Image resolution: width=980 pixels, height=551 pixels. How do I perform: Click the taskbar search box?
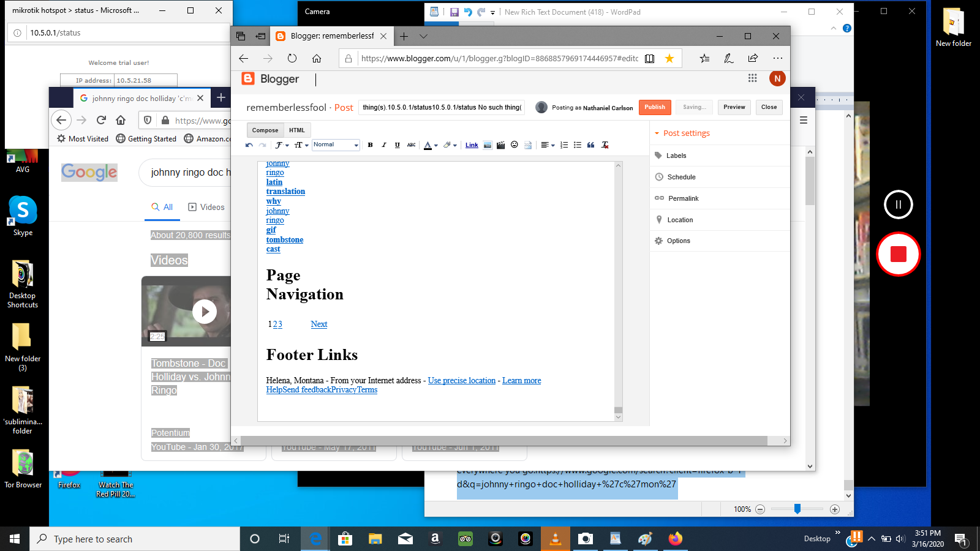pyautogui.click(x=135, y=539)
